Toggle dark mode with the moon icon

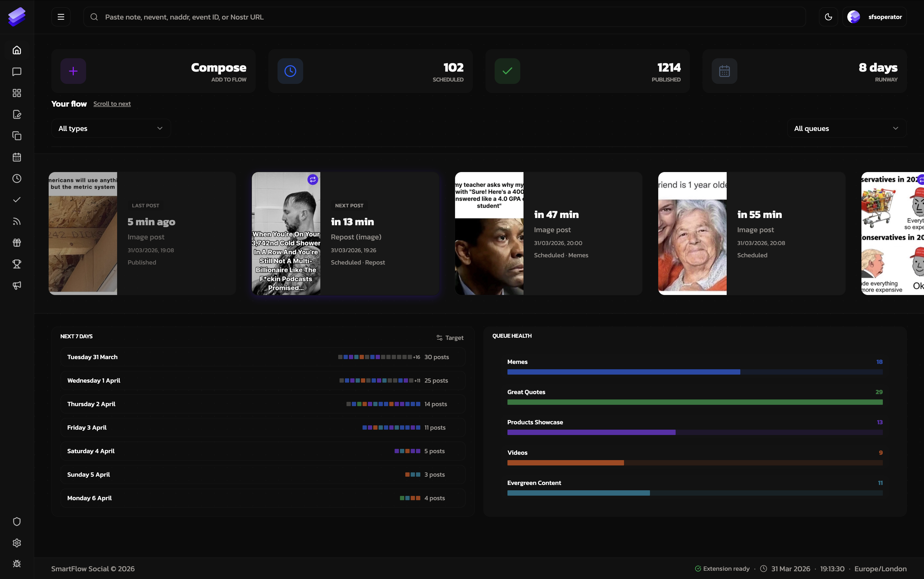point(828,17)
